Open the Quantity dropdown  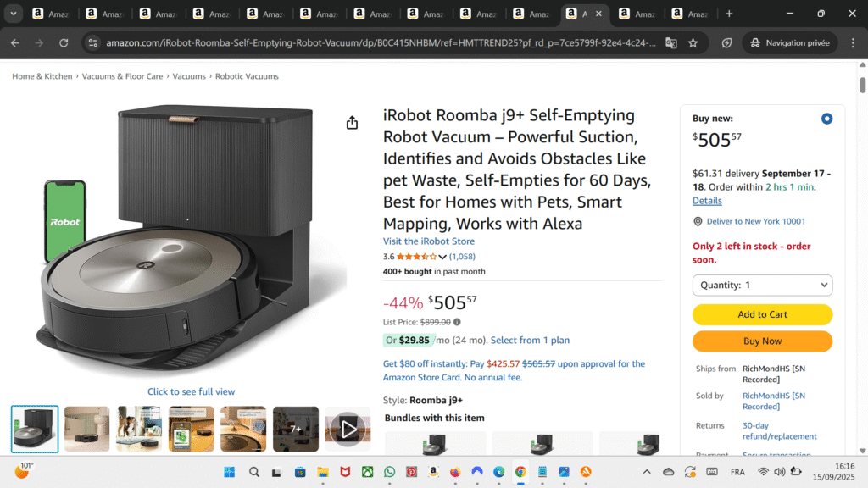[x=761, y=285]
